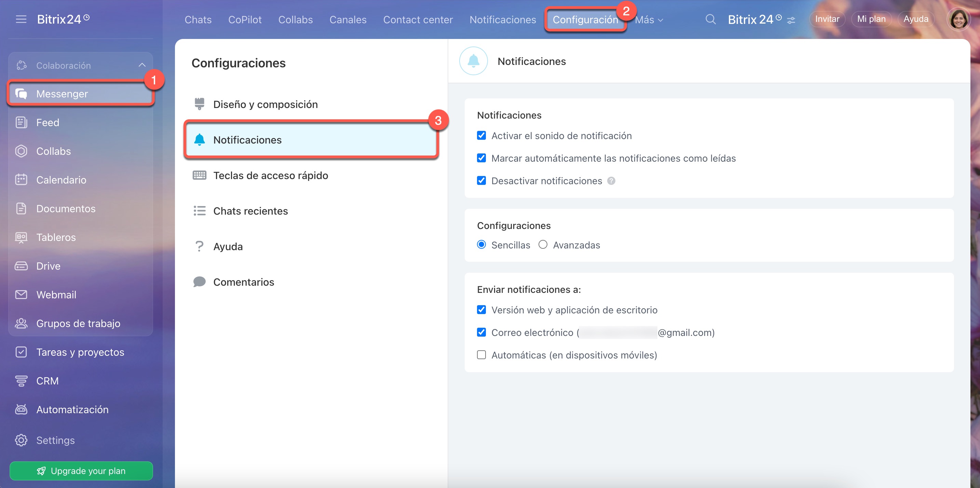Click the paintbrush icon for Diseño y composición
Viewport: 980px width, 488px height.
click(199, 104)
